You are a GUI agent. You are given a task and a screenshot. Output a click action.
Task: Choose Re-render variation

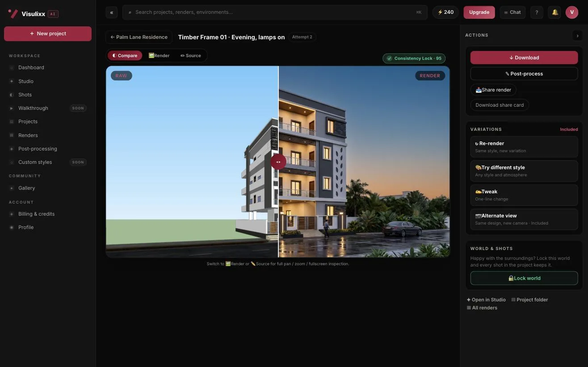tap(524, 146)
